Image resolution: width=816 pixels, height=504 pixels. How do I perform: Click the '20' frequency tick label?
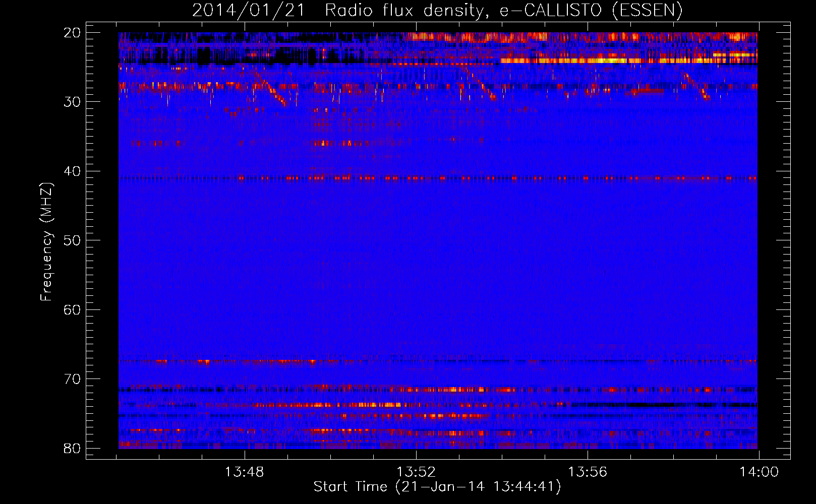(x=72, y=33)
